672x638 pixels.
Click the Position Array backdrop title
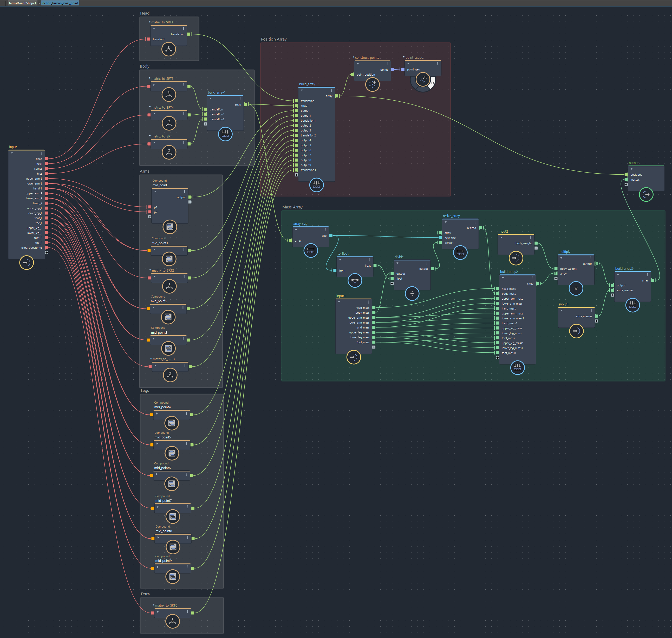[x=273, y=39]
